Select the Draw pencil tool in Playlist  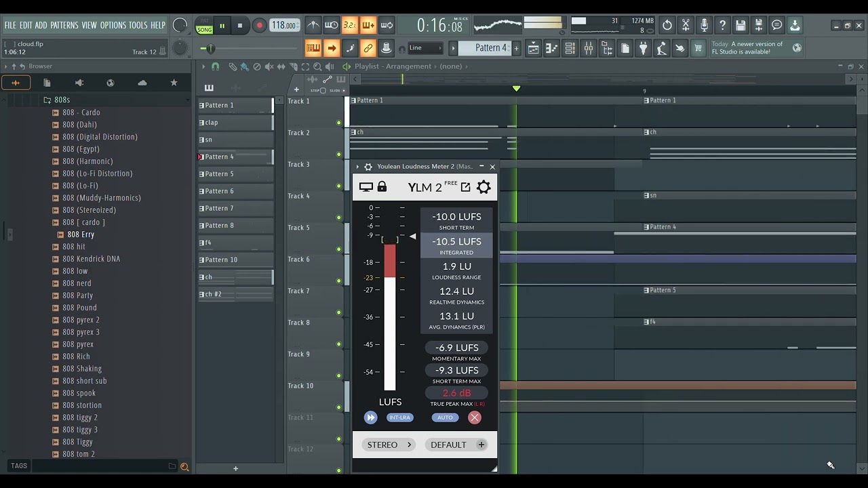coord(233,66)
